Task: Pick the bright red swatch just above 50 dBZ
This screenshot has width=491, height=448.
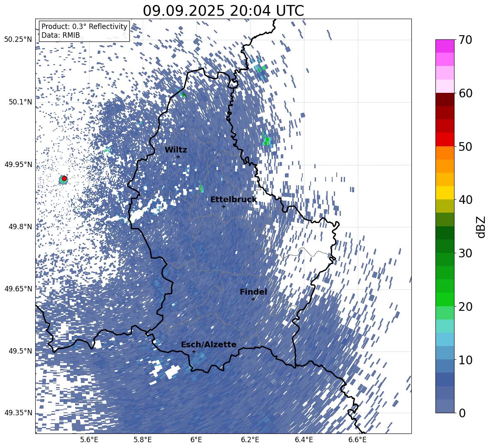Action: pos(445,140)
